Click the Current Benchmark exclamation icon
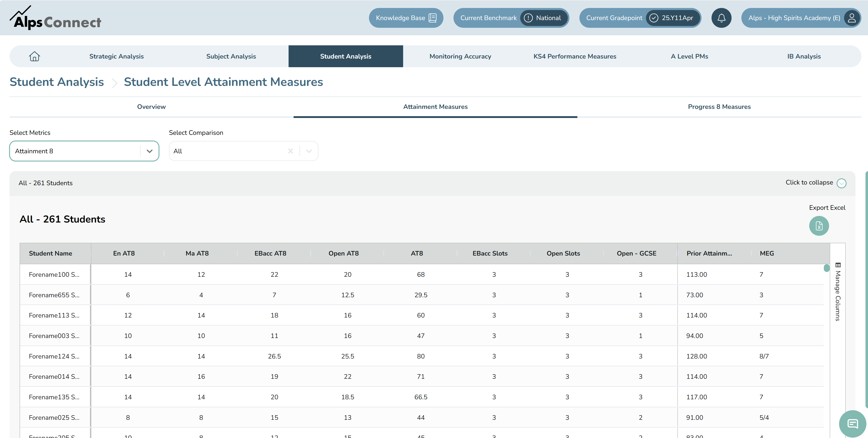Image resolution: width=868 pixels, height=438 pixels. coord(528,18)
